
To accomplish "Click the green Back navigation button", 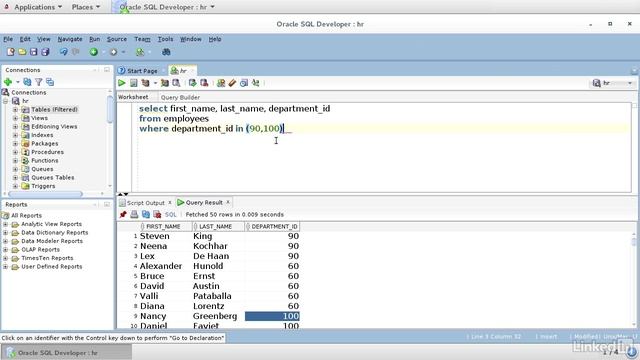I will 94,52.
